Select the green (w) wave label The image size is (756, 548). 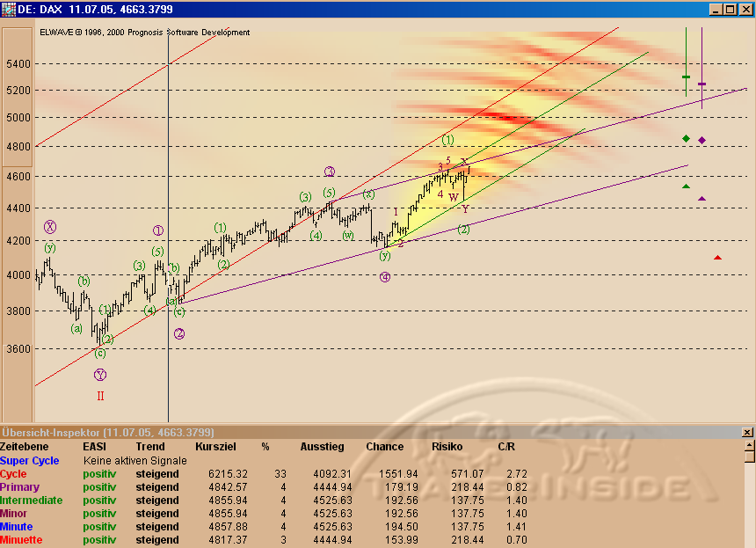348,236
